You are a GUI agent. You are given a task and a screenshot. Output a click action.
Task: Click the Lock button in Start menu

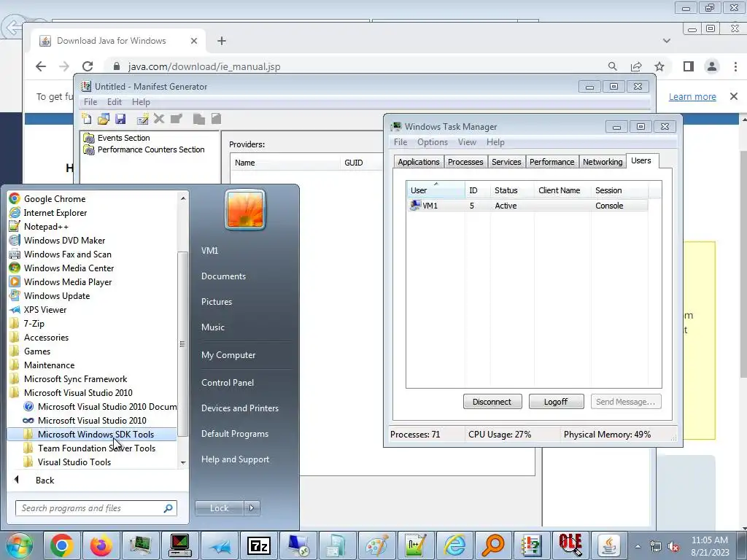[219, 508]
